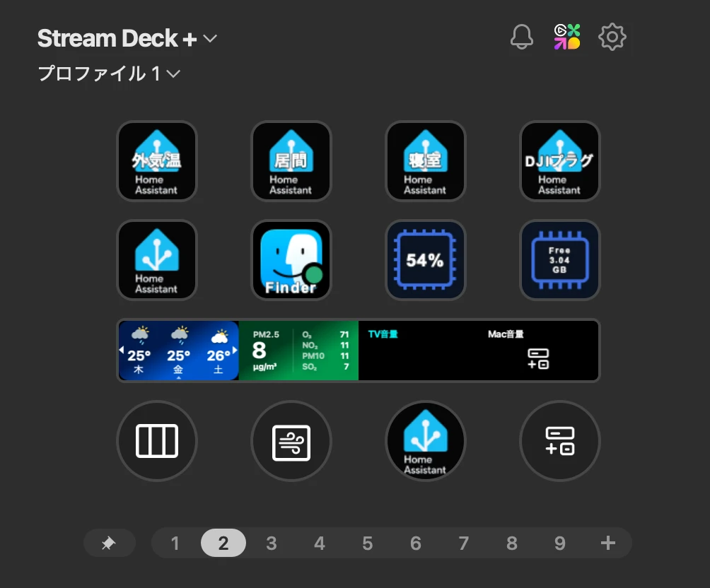Select the PM2.5 air quality touch strip
This screenshot has width=710, height=588.
tap(298, 351)
